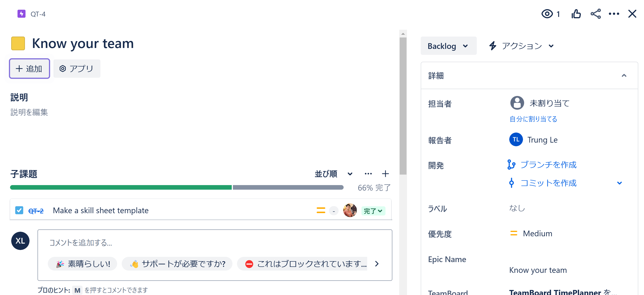Screen dimensions: 644x295
Task: Click the yellow issue color swatch
Action: coord(18,43)
